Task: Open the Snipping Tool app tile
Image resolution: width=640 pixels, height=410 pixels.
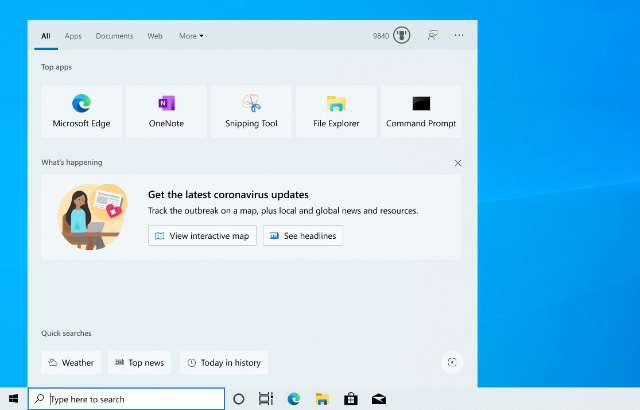Action: pos(251,111)
